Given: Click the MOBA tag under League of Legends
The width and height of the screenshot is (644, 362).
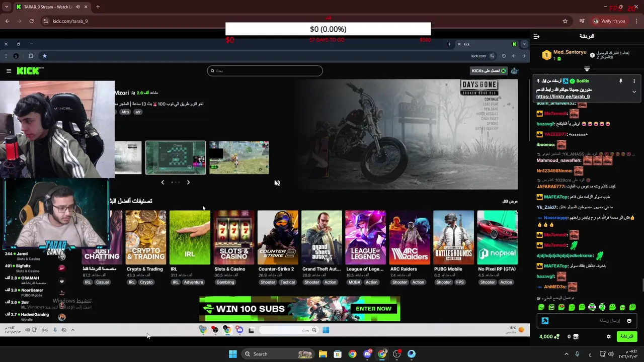Looking at the screenshot, I should coord(354,282).
